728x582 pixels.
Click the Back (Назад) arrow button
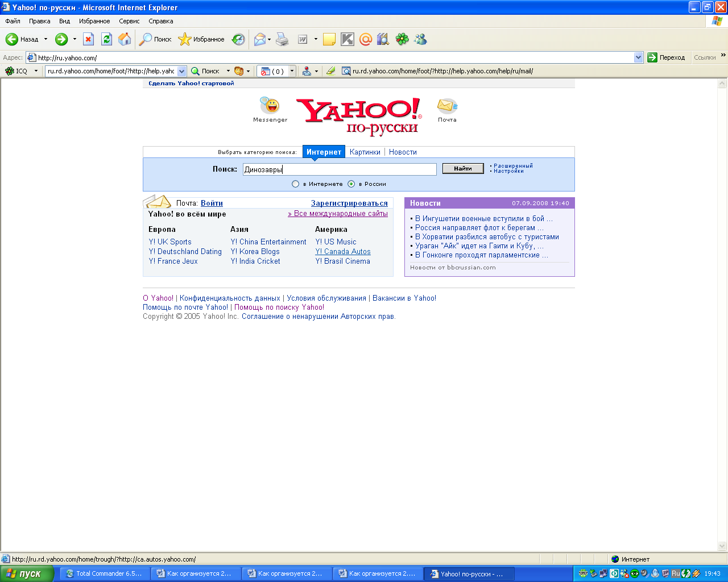pyautogui.click(x=22, y=39)
